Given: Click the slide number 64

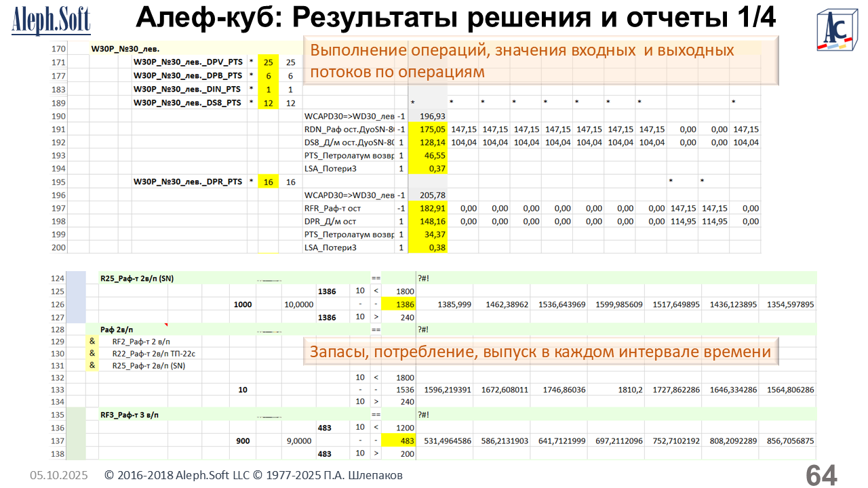Looking at the screenshot, I should tap(821, 475).
